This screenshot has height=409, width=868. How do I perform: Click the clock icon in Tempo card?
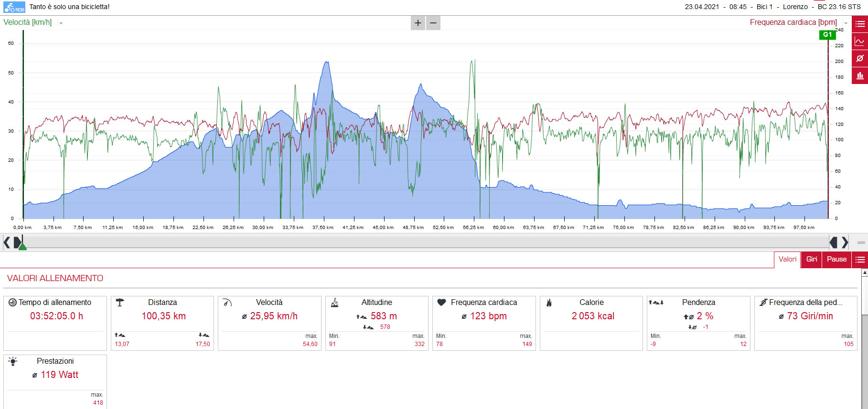(x=13, y=303)
